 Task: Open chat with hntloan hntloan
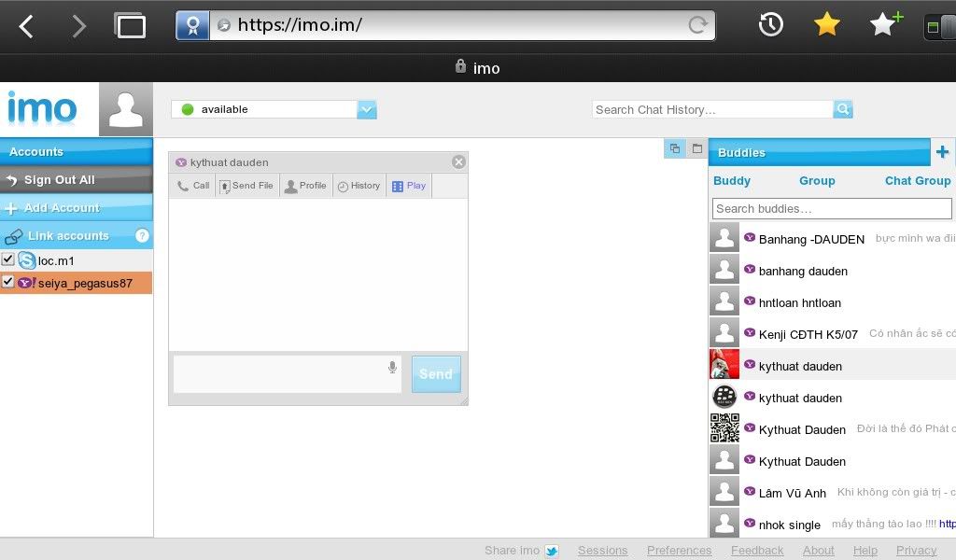[833, 302]
